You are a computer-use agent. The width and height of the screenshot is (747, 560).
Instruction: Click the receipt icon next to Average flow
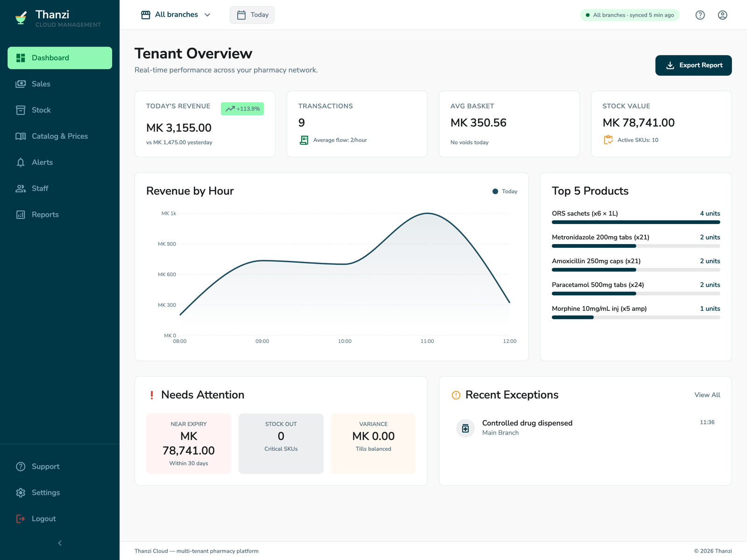(304, 140)
